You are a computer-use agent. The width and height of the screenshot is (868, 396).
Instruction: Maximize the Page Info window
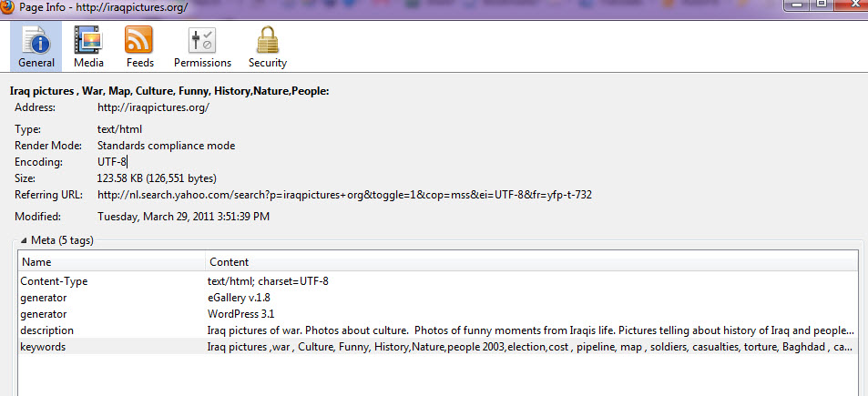(x=822, y=4)
